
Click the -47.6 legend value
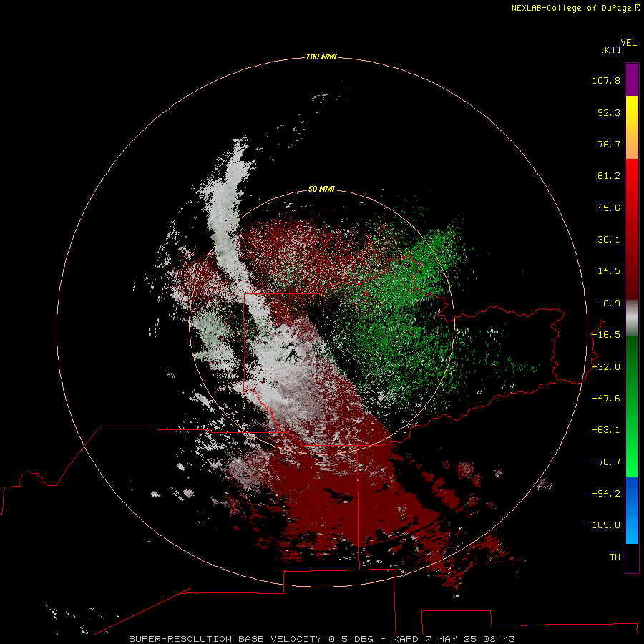pos(606,399)
